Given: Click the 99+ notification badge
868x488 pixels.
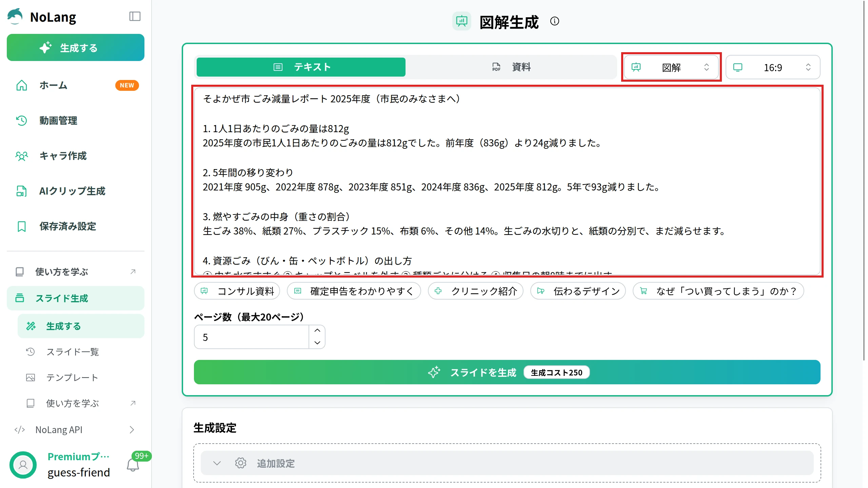Looking at the screenshot, I should [x=142, y=456].
